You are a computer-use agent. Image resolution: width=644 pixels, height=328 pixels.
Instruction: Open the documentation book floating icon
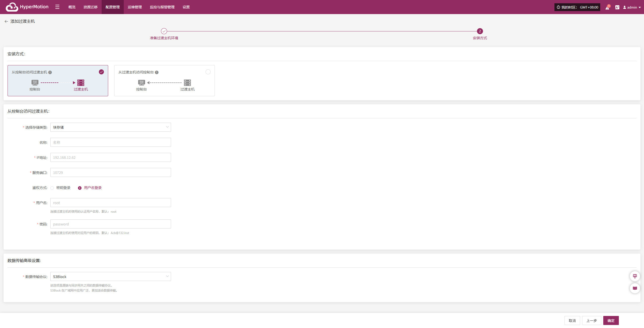coord(635,288)
